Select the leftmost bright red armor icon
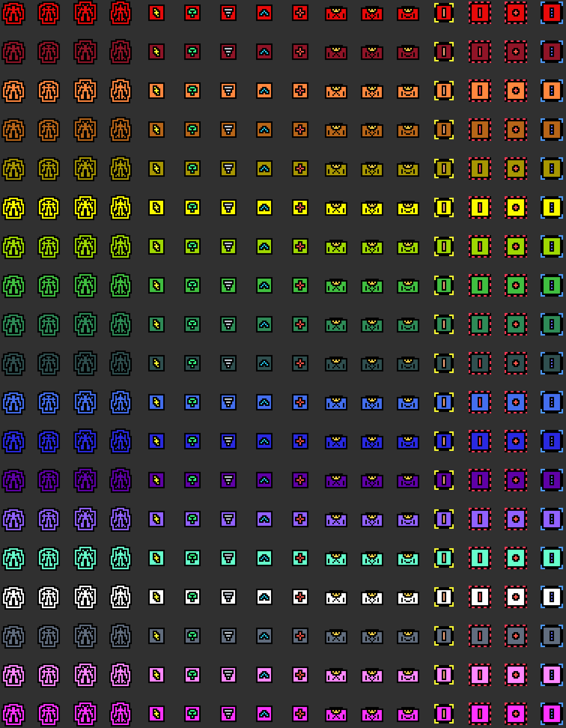The height and width of the screenshot is (728, 566). tap(13, 13)
